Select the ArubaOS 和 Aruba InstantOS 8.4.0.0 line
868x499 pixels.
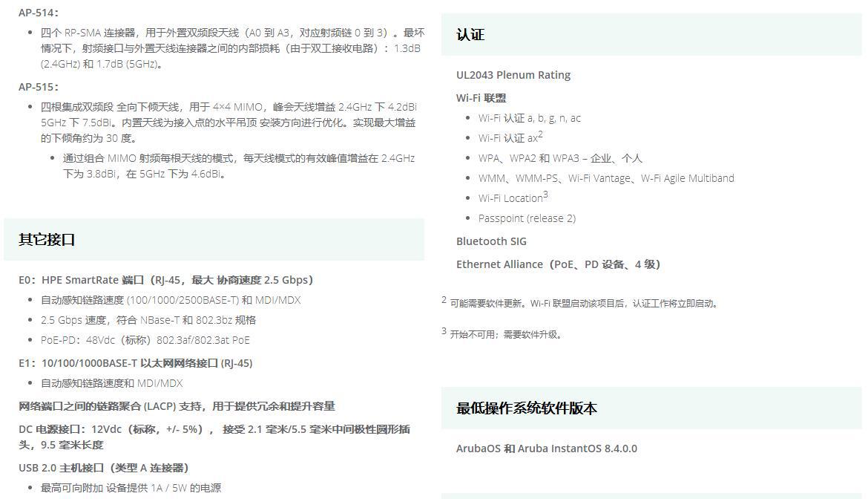click(546, 449)
